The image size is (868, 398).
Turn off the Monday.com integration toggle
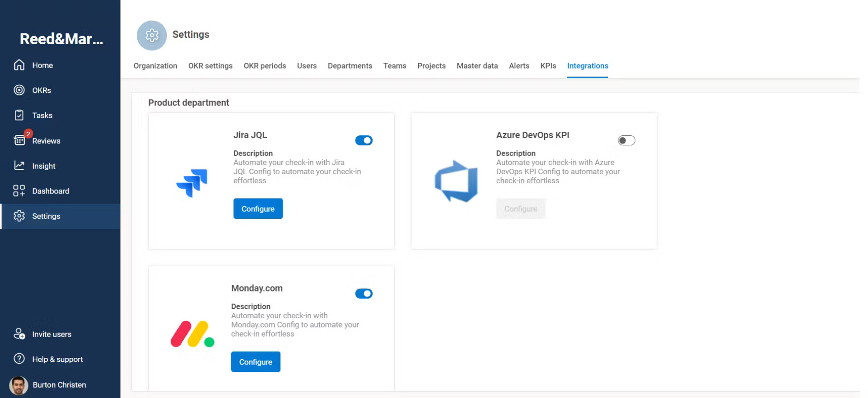point(364,294)
